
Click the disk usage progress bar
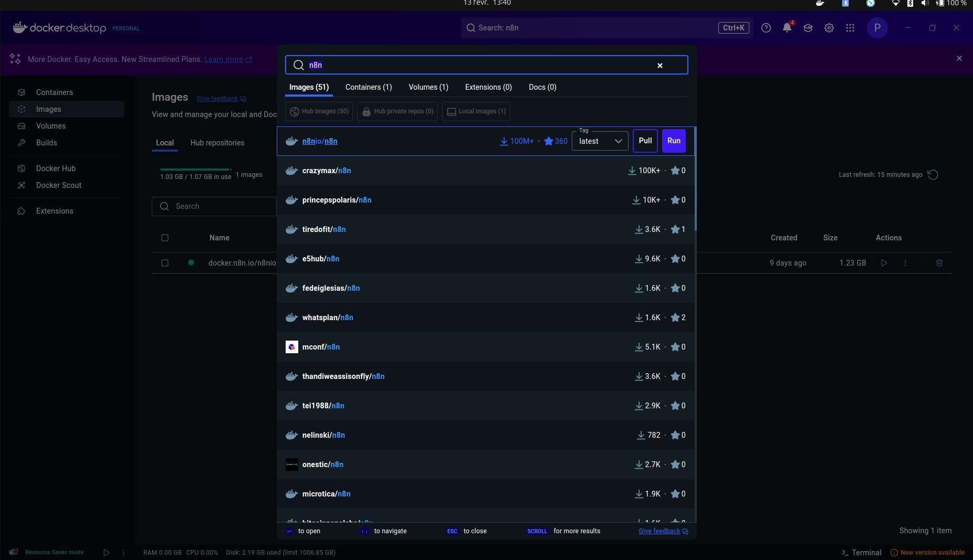(195, 169)
